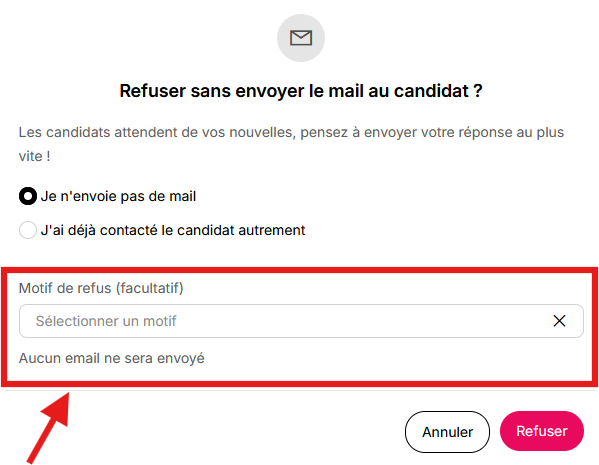Click the gray circle behind the envelope

301,38
